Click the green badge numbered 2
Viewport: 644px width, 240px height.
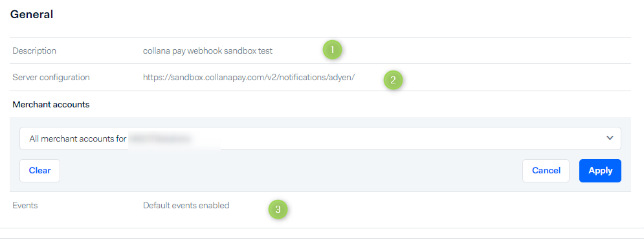pos(393,80)
